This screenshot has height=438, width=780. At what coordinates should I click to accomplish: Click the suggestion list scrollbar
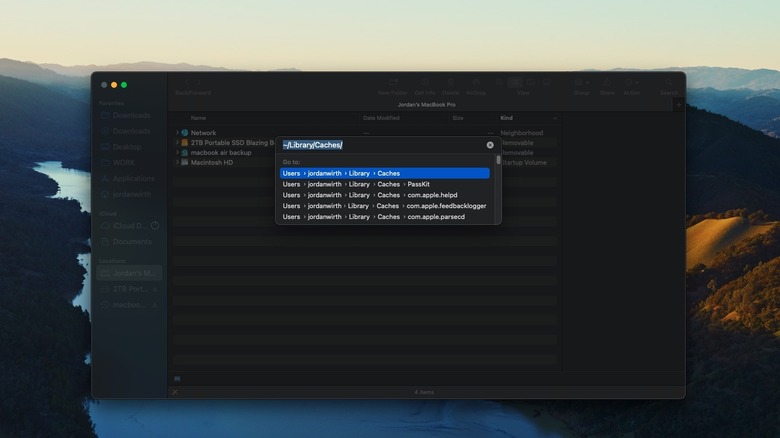(x=498, y=164)
